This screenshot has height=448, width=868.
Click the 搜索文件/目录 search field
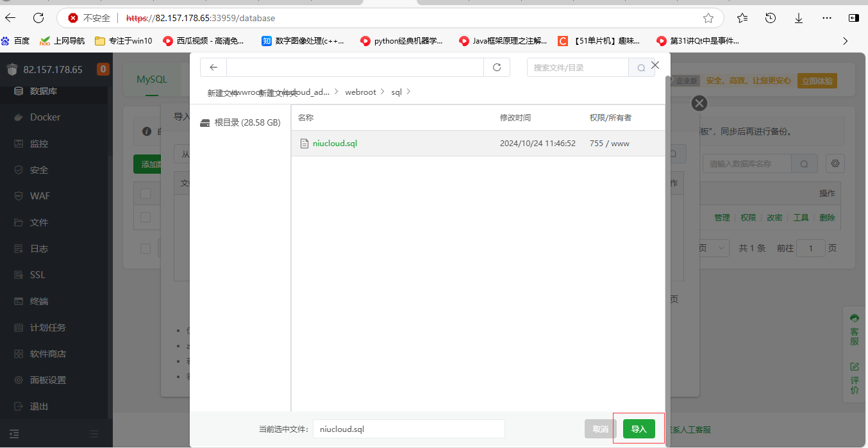coord(577,68)
